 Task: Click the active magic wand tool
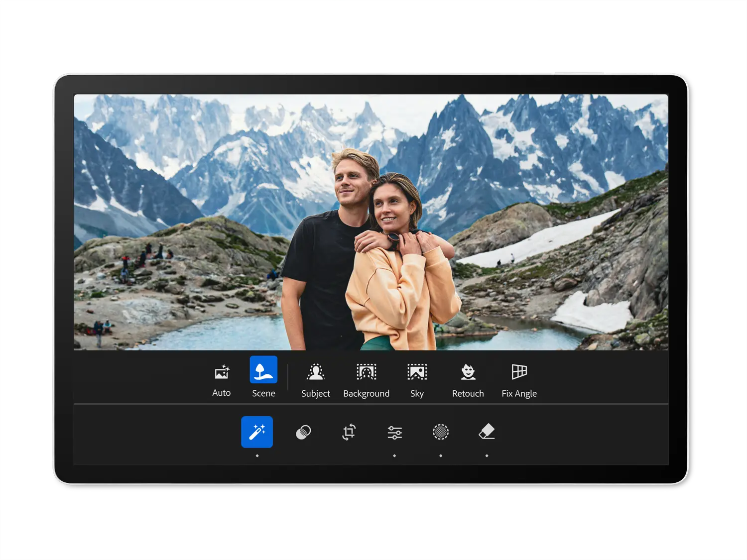[x=257, y=432]
